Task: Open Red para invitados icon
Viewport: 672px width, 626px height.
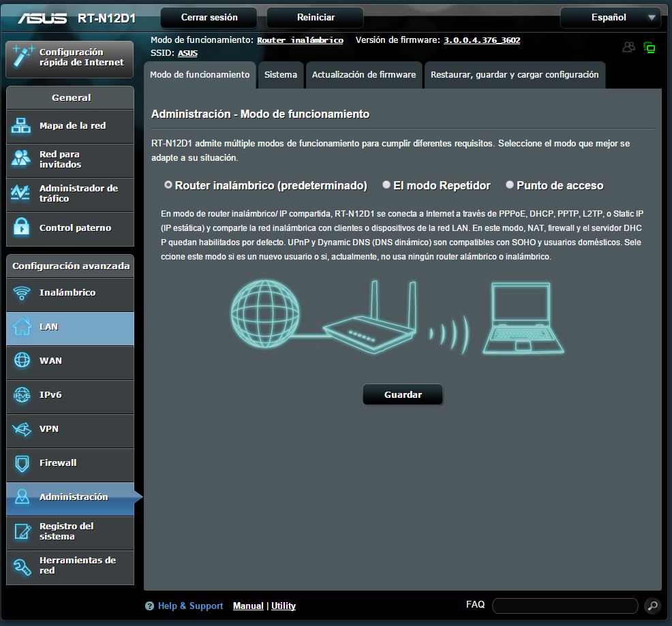Action: click(22, 159)
